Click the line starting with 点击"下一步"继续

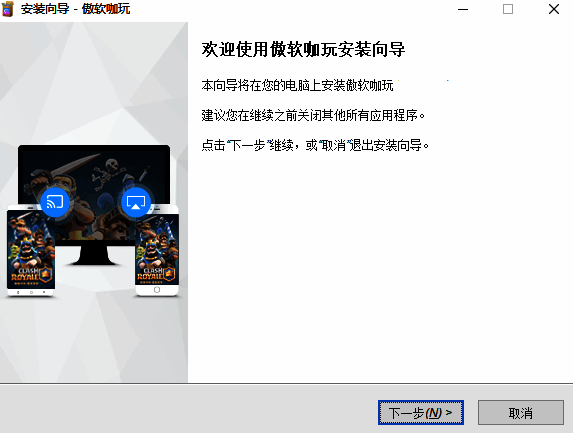315,145
